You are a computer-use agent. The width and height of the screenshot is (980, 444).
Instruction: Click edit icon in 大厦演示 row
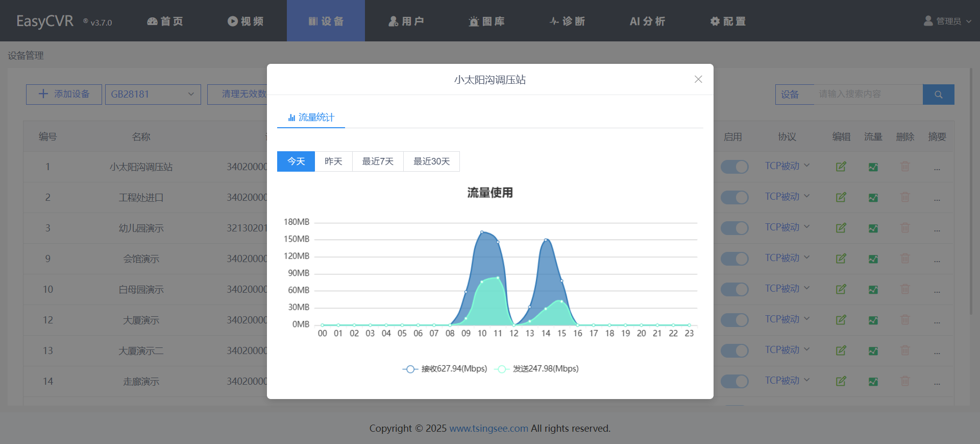(841, 320)
